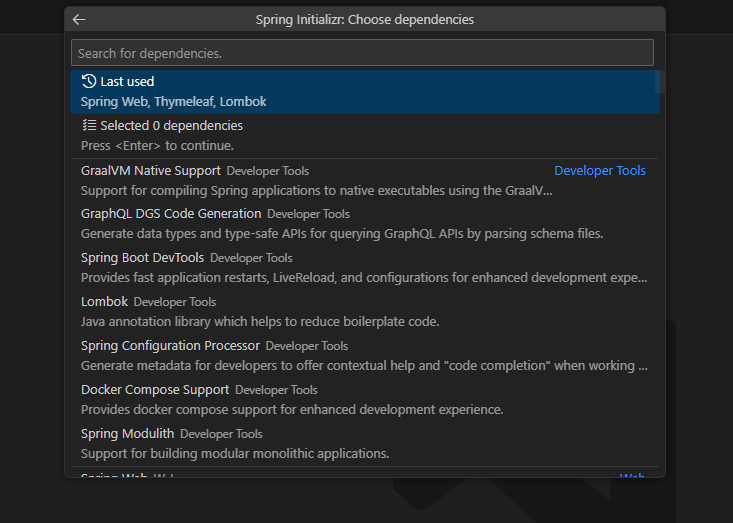Focus the Search for dependencies field
The height and width of the screenshot is (523, 733).
click(x=362, y=53)
